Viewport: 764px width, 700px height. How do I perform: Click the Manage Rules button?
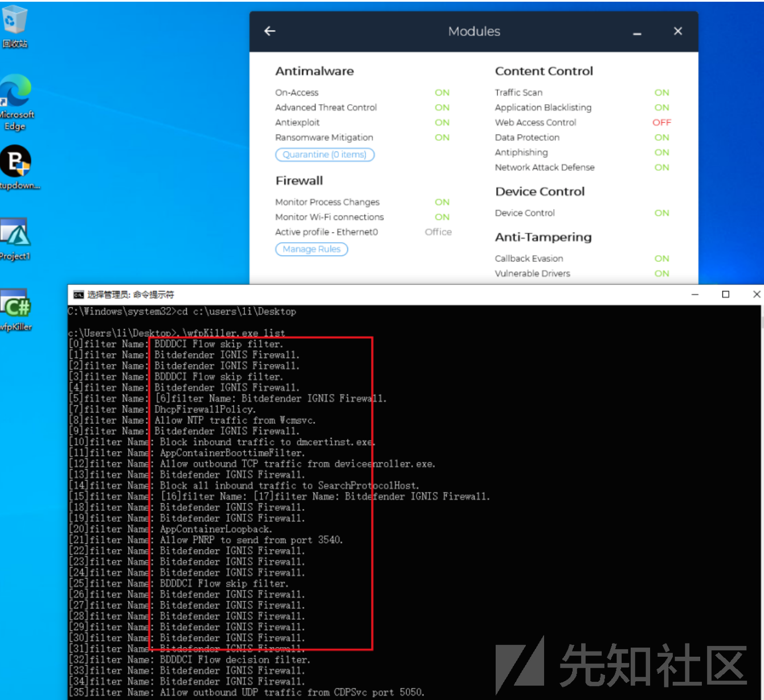pos(312,249)
